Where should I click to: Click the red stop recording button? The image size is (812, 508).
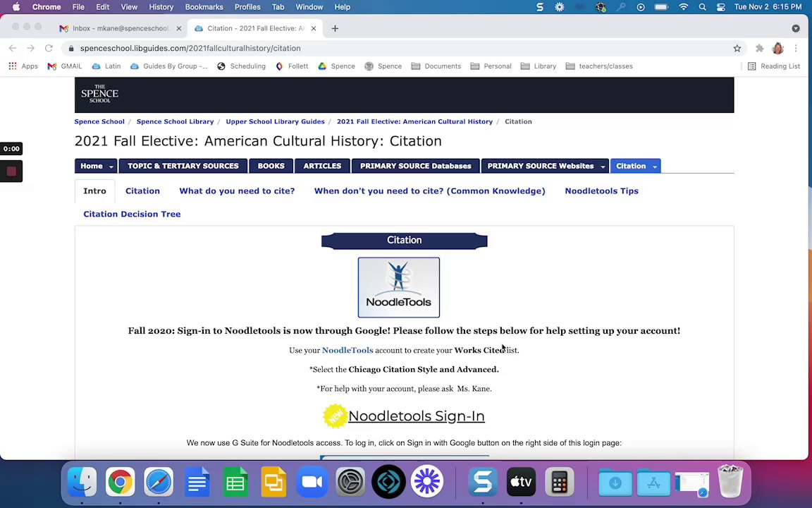[11, 171]
